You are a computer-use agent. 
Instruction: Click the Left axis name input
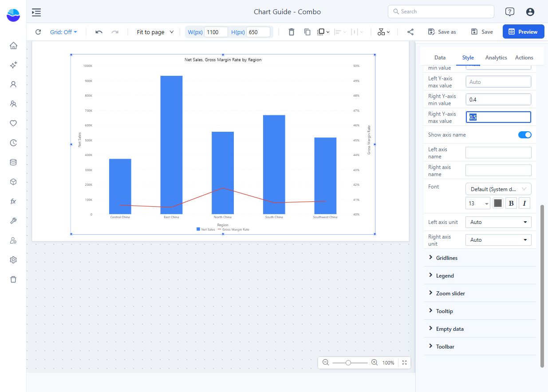[498, 153]
